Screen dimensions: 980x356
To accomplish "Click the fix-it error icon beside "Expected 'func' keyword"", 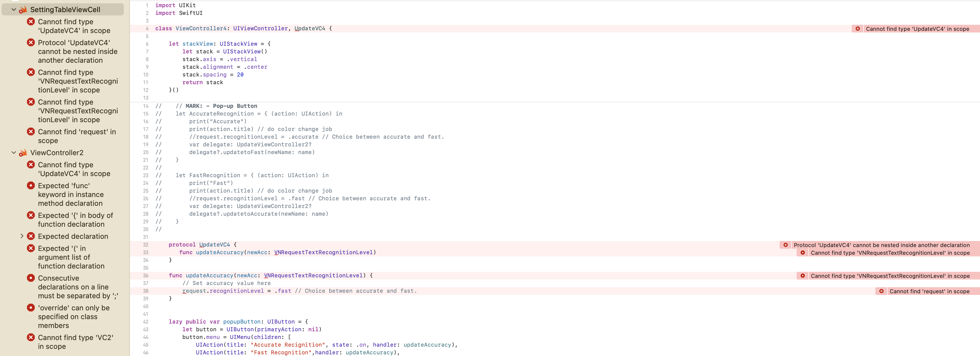I will tap(31, 186).
